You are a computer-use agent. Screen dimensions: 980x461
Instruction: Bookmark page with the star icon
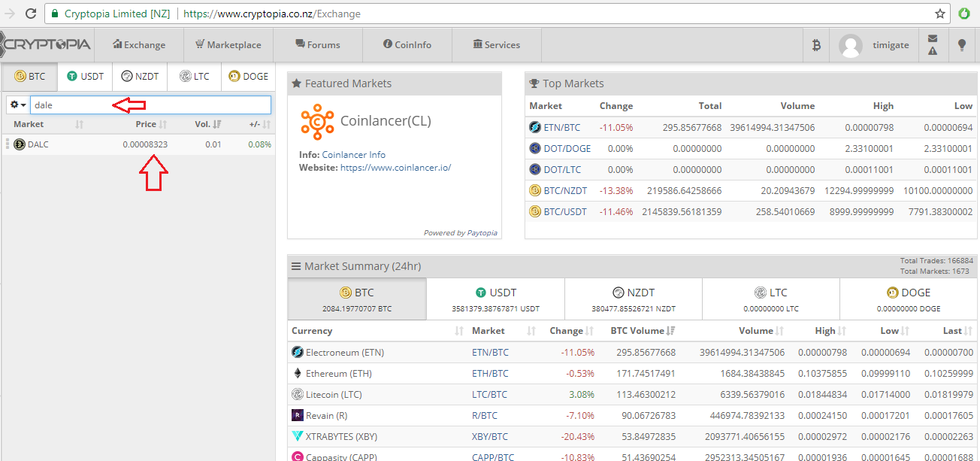(940, 14)
